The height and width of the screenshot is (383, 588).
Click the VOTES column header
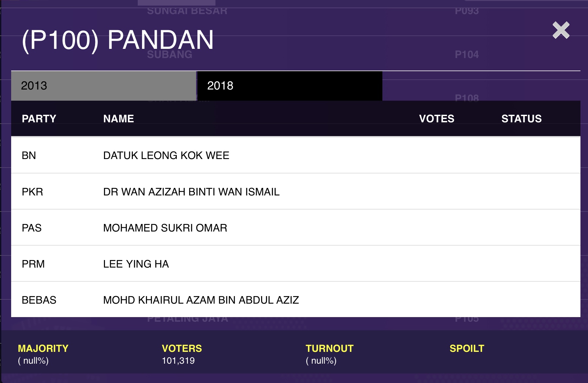[x=436, y=119]
